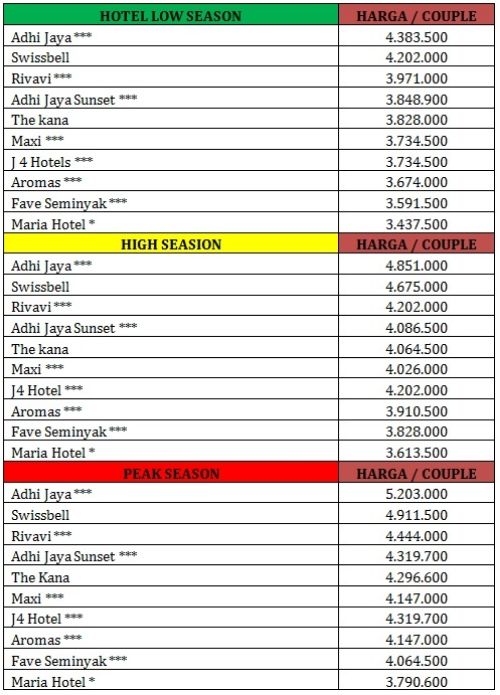Select the price 4.911.500 in peak season
The width and height of the screenshot is (500, 695).
[416, 515]
